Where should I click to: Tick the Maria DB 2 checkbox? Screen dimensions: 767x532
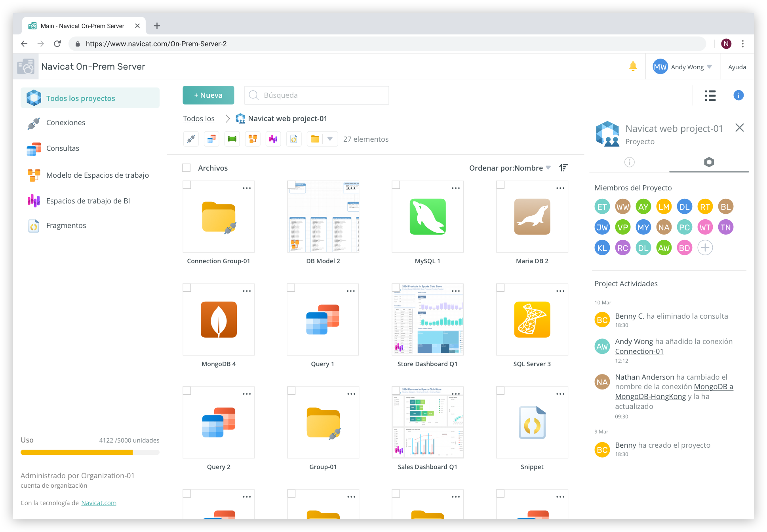point(500,185)
